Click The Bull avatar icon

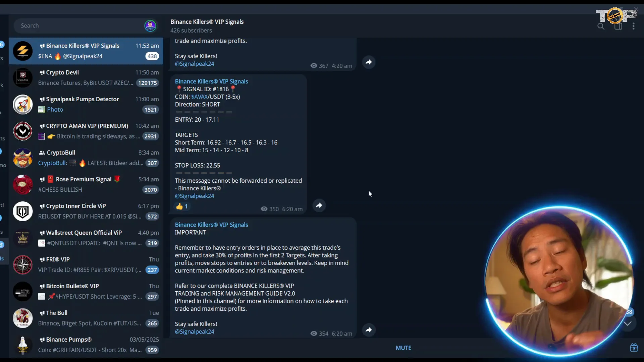tap(23, 318)
